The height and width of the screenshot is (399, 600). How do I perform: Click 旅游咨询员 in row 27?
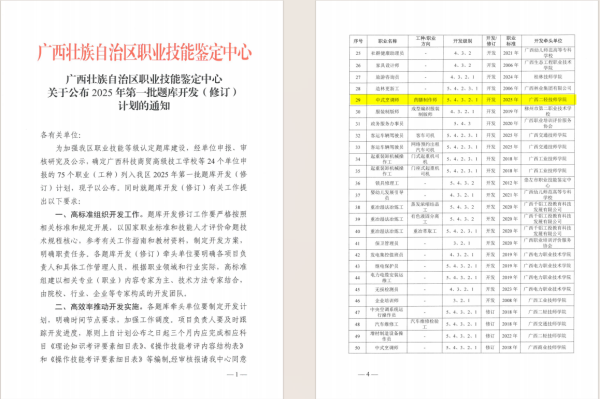pos(387,77)
